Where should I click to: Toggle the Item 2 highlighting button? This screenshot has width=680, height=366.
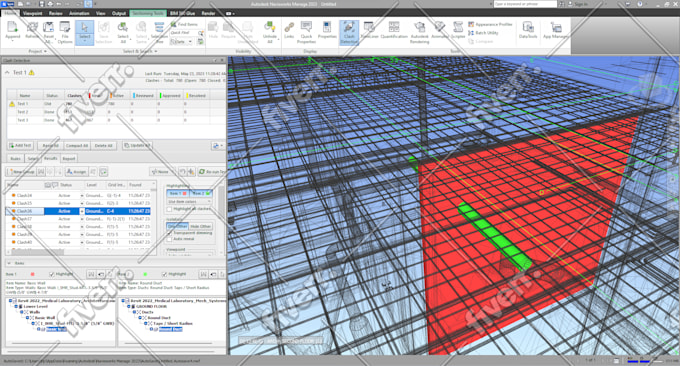201,193
